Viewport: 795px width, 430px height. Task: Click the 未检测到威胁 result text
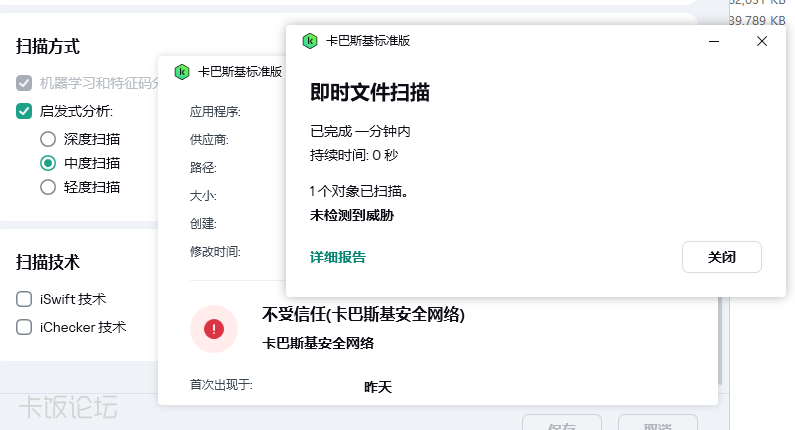(x=352, y=216)
